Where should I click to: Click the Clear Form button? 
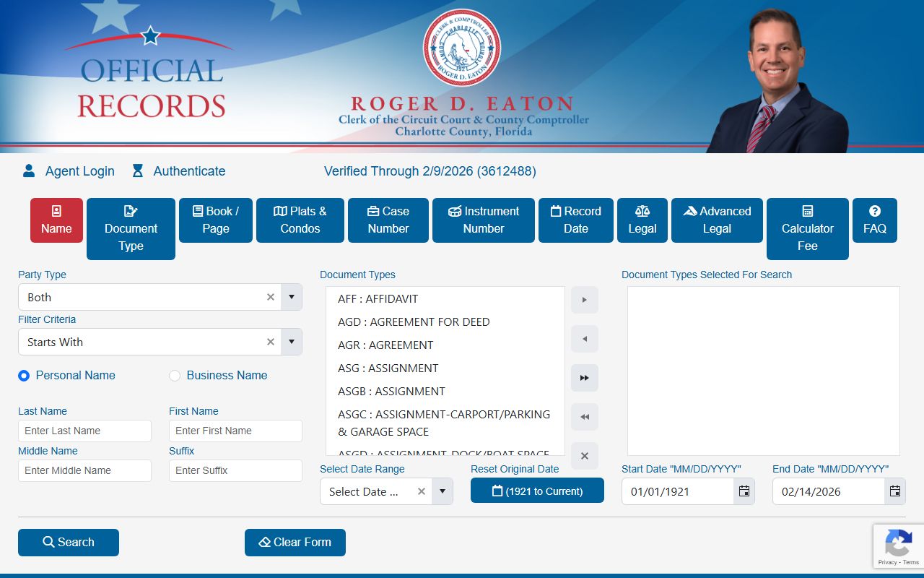(x=295, y=543)
